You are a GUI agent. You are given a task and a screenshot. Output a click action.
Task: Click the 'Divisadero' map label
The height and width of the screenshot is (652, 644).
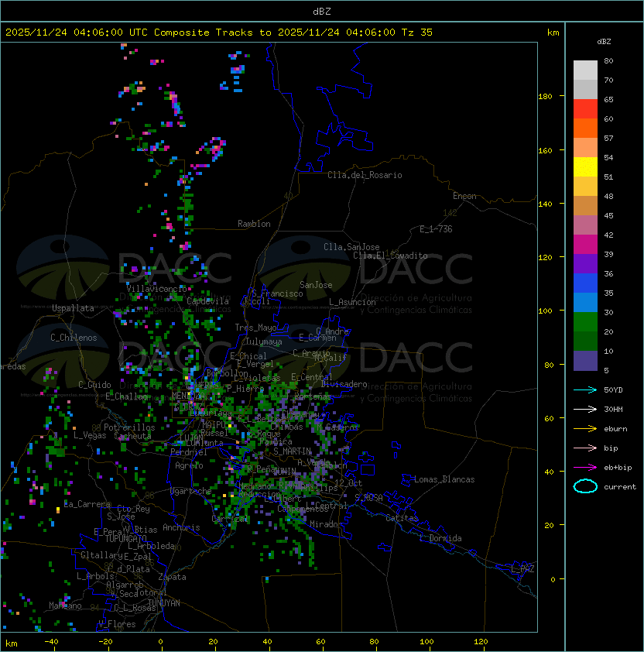344,384
